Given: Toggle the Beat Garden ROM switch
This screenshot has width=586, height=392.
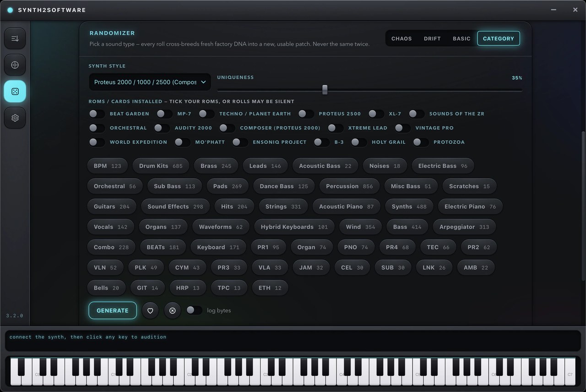Looking at the screenshot, I should [x=97, y=114].
